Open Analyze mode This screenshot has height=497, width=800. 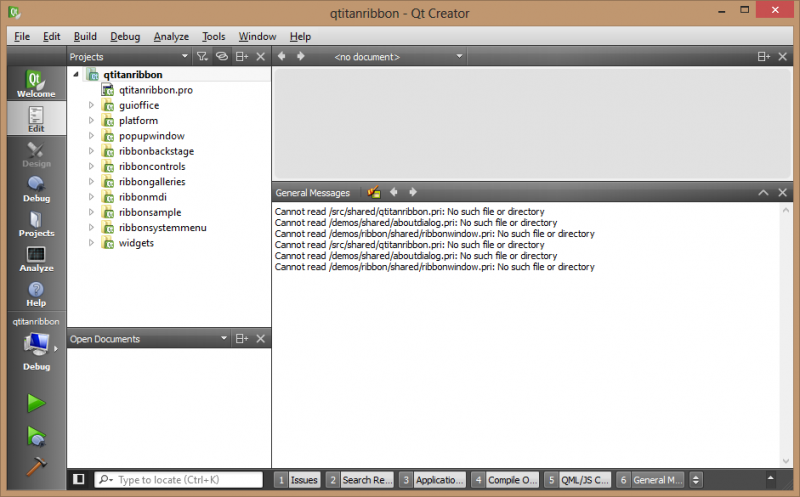pos(36,259)
